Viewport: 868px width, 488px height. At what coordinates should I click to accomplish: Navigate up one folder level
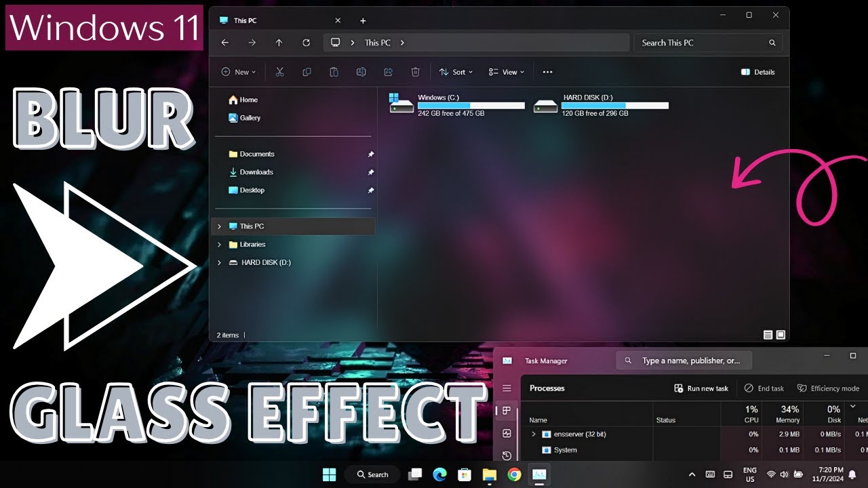click(x=279, y=43)
